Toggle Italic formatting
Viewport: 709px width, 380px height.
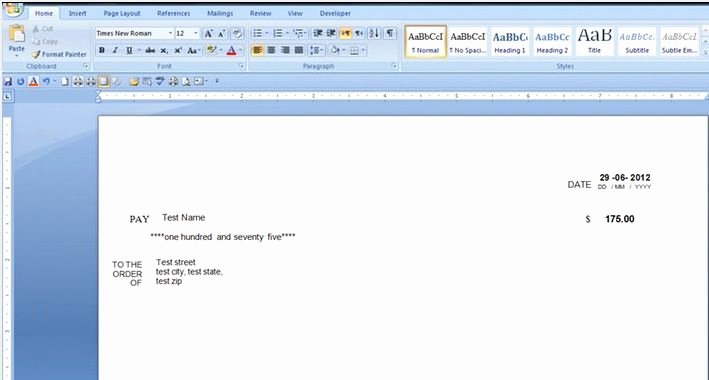click(x=115, y=50)
